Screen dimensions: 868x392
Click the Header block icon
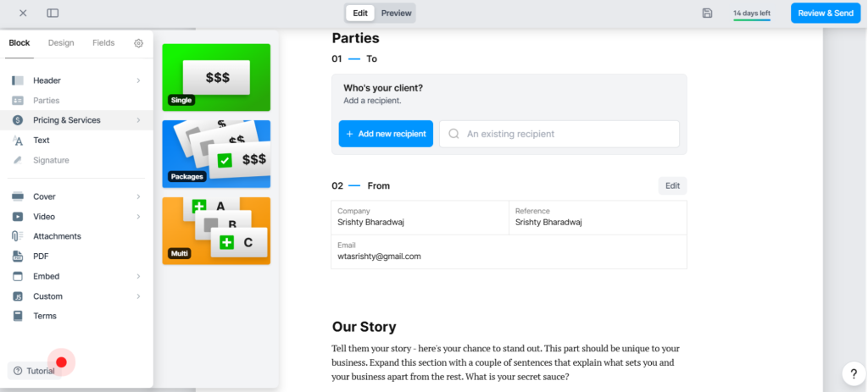coord(18,80)
